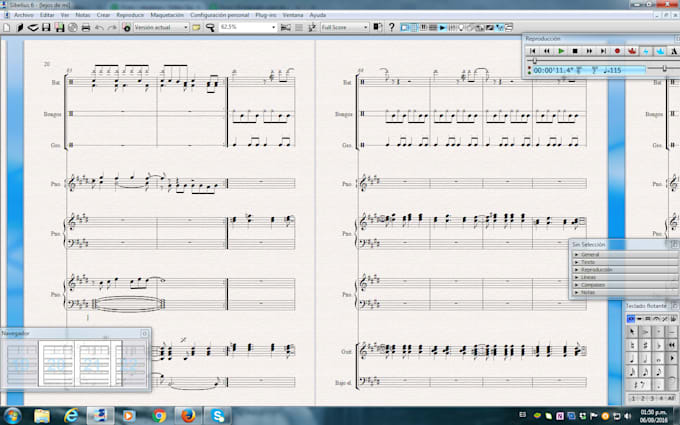Click the tempo slider in Reproducción panel
The height and width of the screenshot is (425, 680).
click(x=664, y=68)
